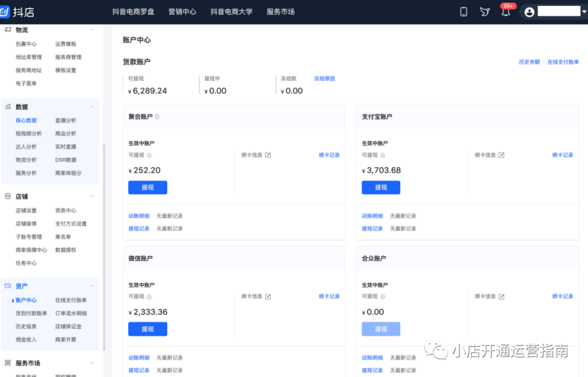Viewport: 588px width, 377px height.
Task: Click the 数据 chart icon in sidebar
Action: click(x=8, y=107)
